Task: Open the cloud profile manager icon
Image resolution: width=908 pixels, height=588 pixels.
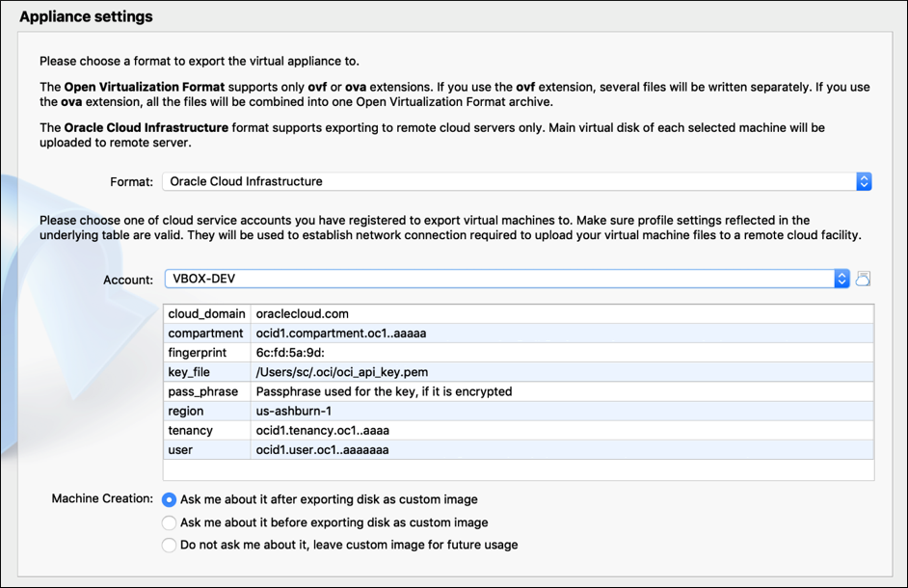Action: tap(863, 279)
